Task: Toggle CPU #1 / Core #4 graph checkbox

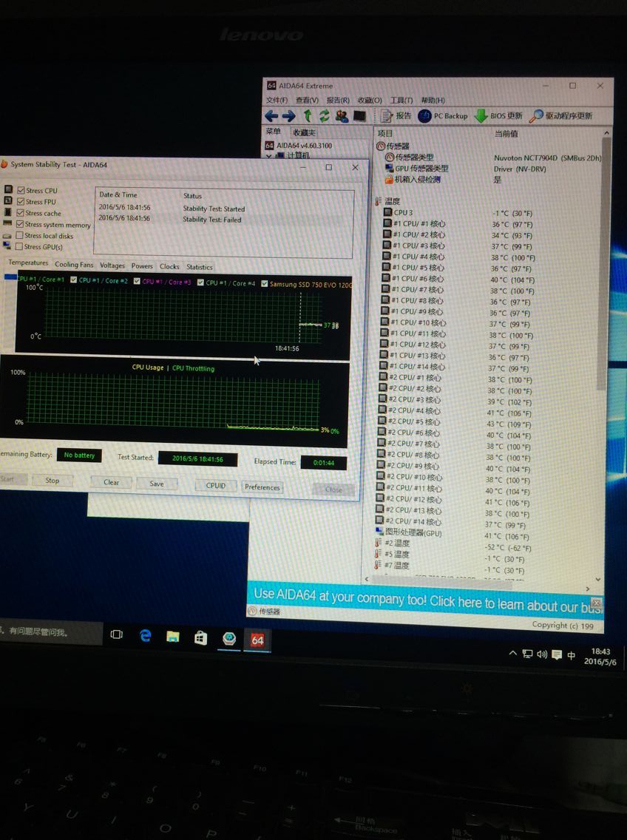Action: pyautogui.click(x=200, y=282)
